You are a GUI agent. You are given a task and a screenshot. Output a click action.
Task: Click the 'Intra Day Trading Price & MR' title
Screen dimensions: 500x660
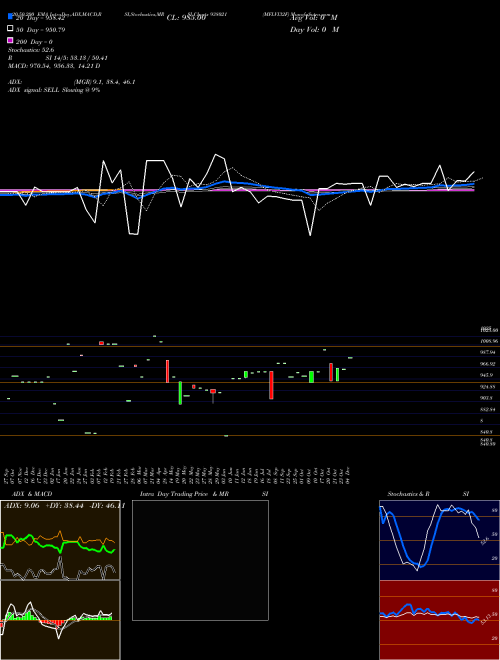click(x=184, y=494)
